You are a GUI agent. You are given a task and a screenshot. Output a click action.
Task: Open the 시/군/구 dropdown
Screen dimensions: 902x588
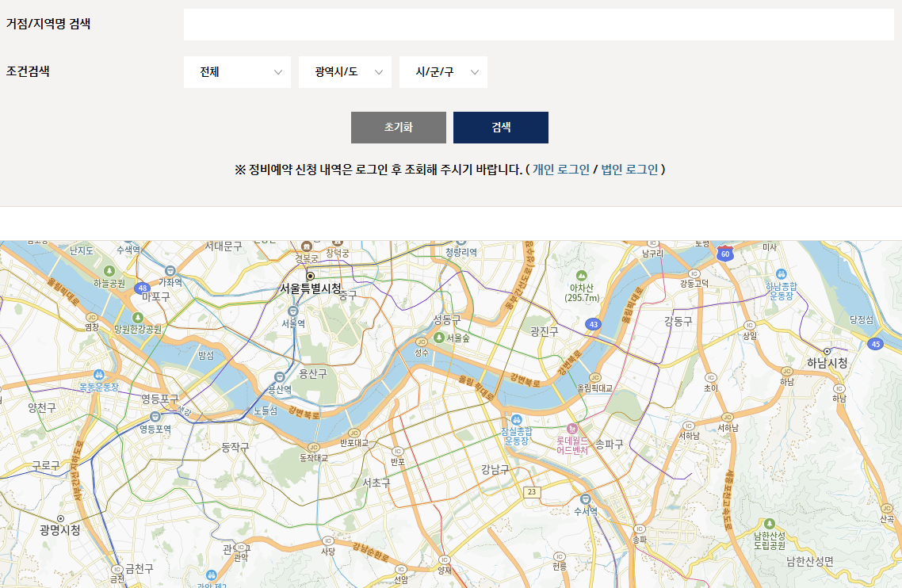(x=443, y=72)
